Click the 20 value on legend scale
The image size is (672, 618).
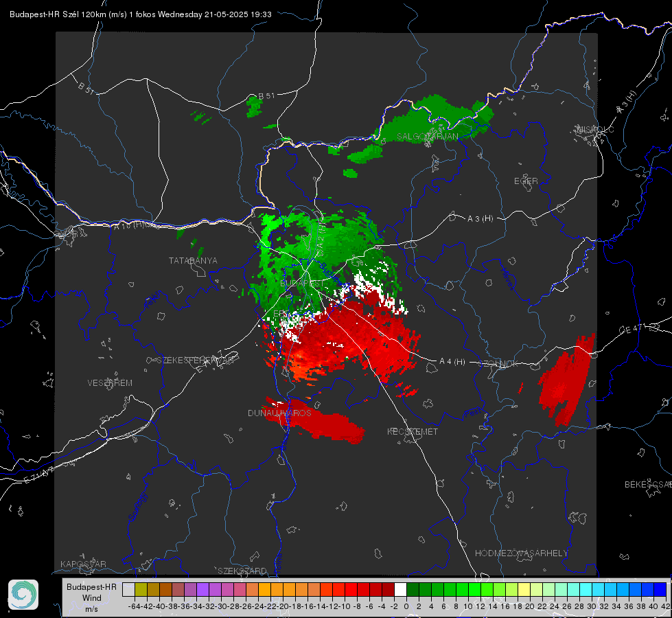[x=530, y=606]
